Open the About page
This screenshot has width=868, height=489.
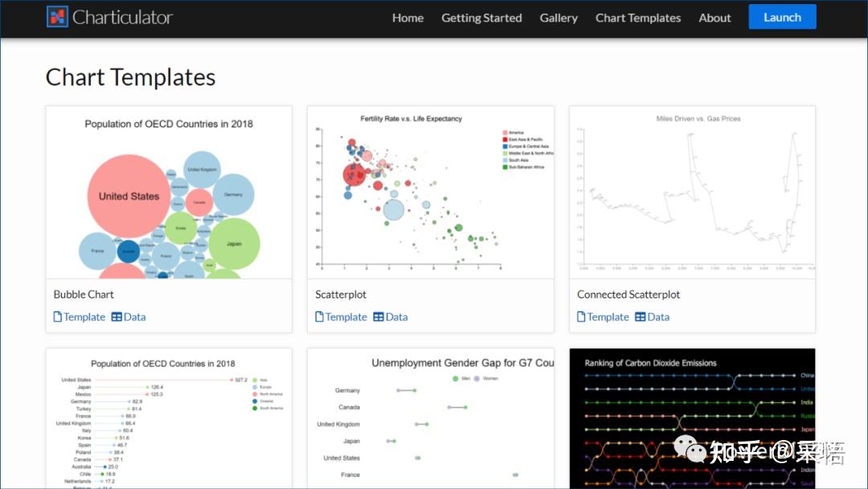pyautogui.click(x=714, y=18)
